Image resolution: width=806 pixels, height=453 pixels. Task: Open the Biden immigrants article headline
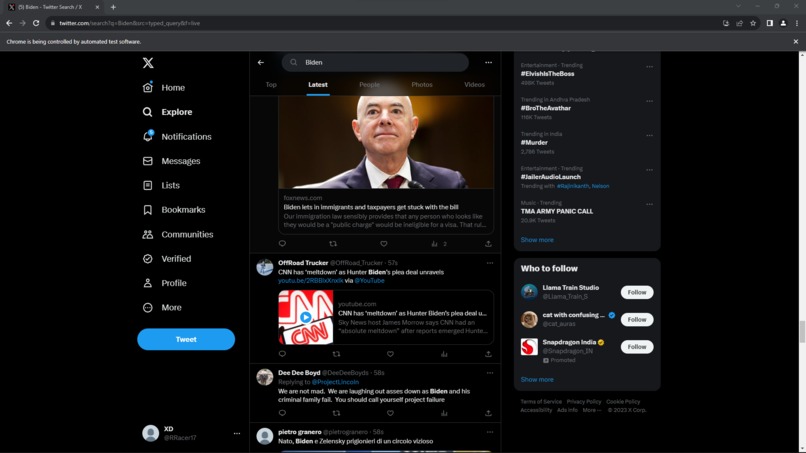pos(371,207)
